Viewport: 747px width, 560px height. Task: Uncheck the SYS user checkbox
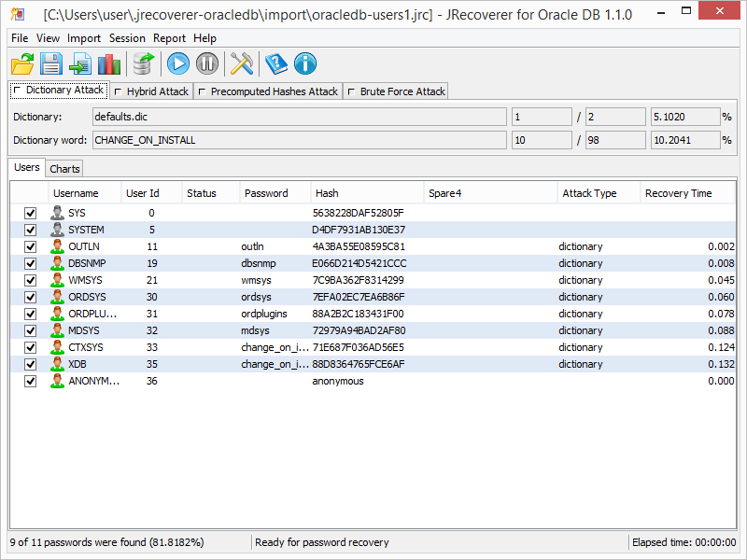pos(30,213)
